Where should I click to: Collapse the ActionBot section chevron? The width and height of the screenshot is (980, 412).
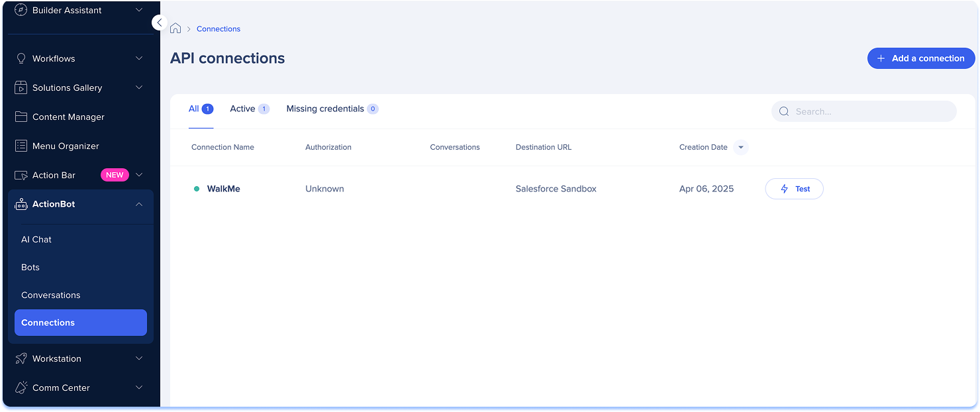click(139, 204)
